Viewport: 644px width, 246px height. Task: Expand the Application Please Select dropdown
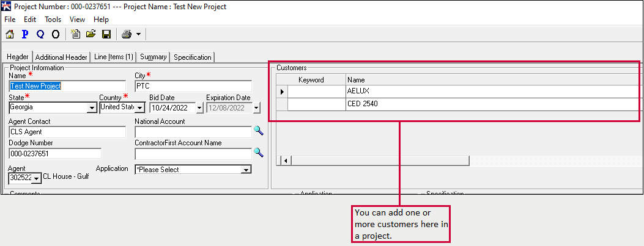246,170
